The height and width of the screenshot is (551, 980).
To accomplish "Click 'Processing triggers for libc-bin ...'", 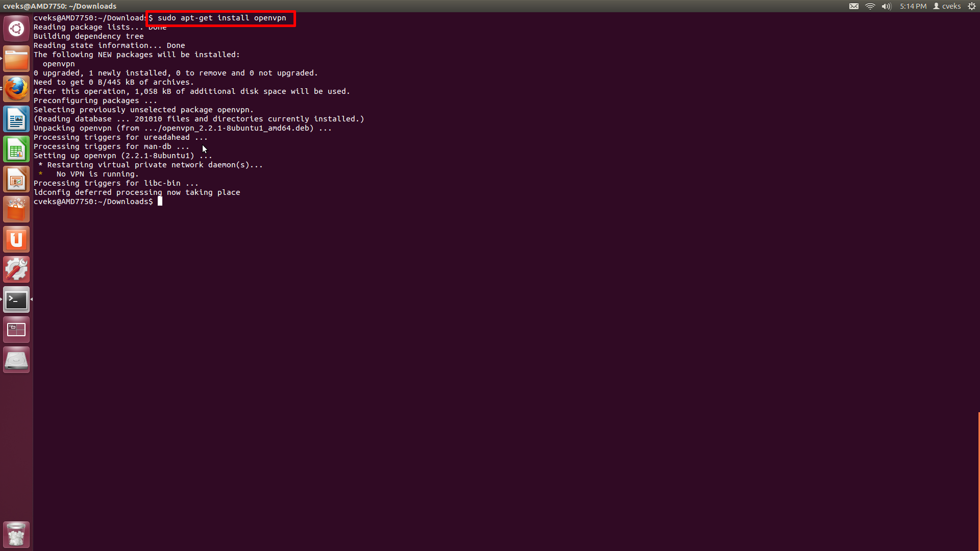I will tap(116, 183).
